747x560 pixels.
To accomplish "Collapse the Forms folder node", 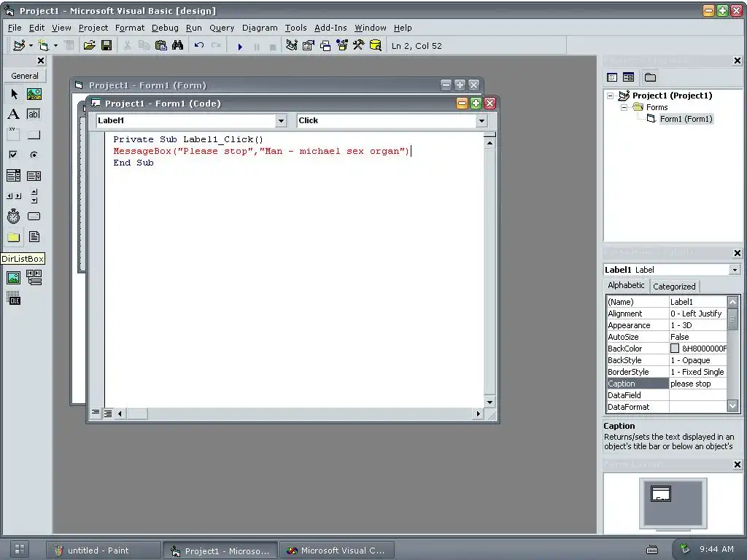I will pos(624,108).
